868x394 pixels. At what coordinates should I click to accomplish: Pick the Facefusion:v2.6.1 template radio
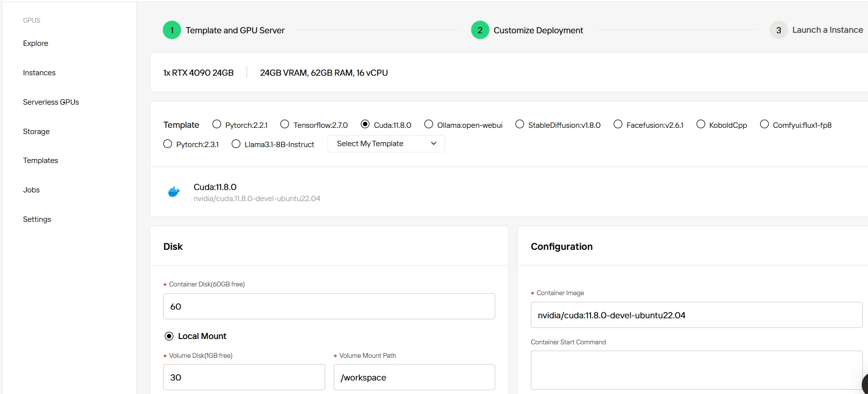tap(618, 124)
